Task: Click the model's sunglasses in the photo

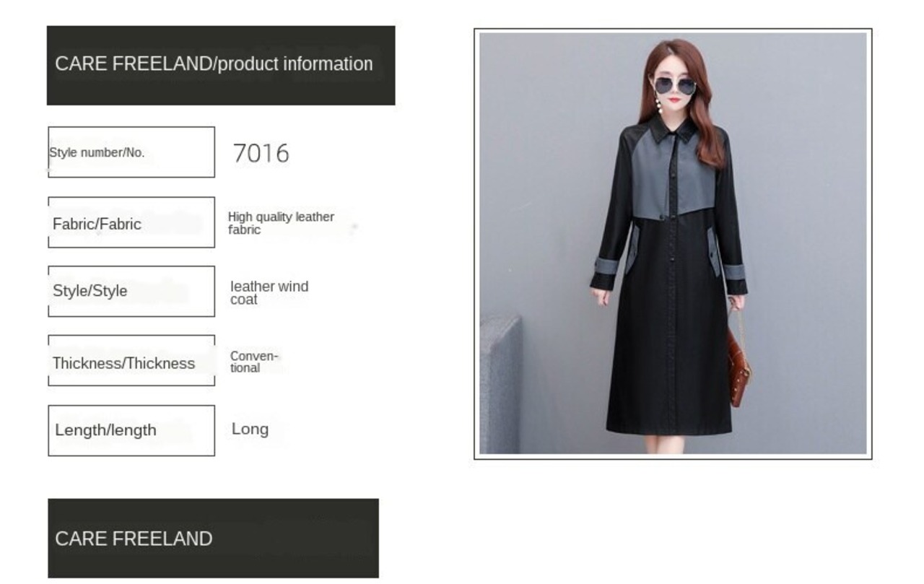Action: click(x=674, y=86)
